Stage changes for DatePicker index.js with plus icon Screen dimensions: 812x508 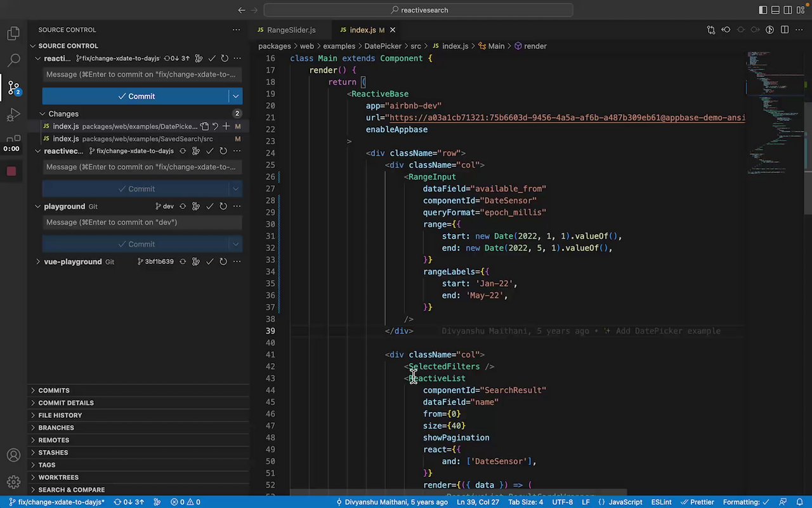pyautogui.click(x=226, y=126)
